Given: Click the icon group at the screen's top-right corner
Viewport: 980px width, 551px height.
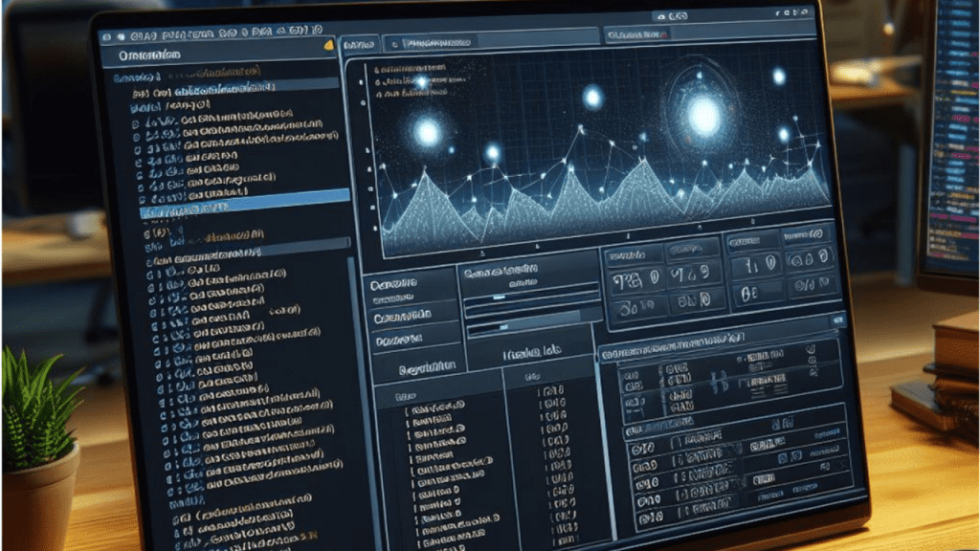Looking at the screenshot, I should pos(785,15).
